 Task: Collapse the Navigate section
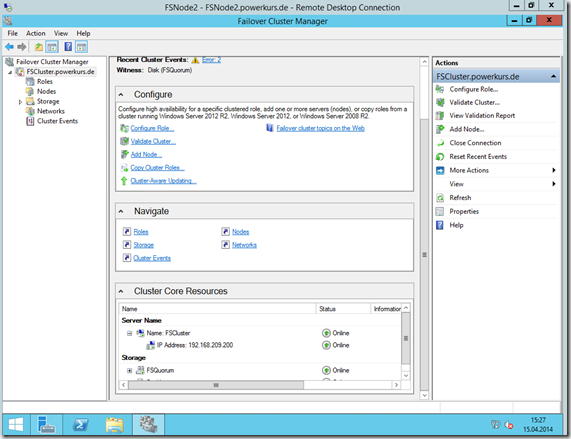pyautogui.click(x=121, y=211)
